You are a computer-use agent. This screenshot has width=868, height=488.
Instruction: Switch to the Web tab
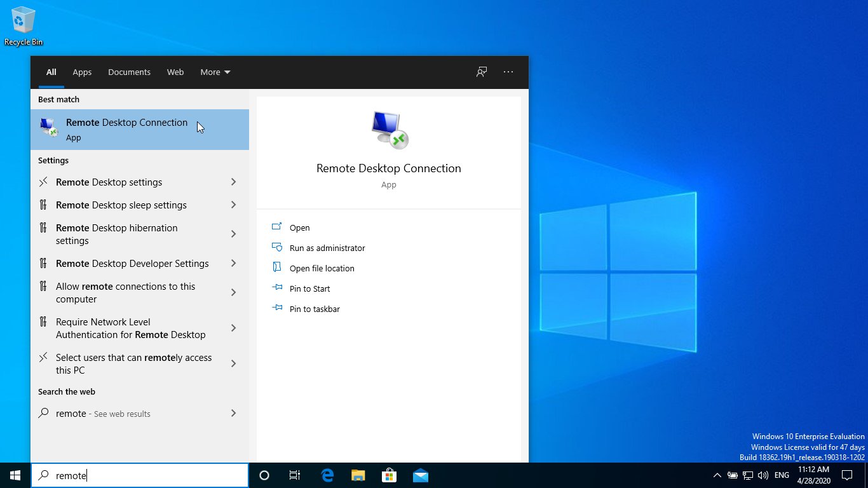[x=175, y=72]
